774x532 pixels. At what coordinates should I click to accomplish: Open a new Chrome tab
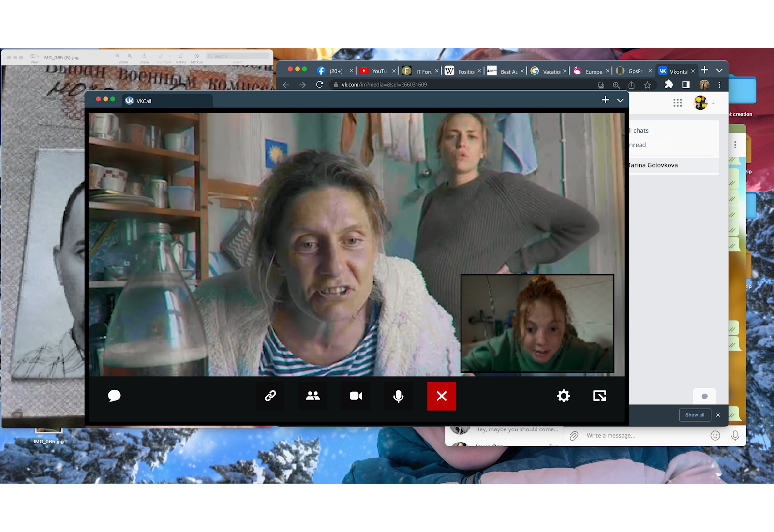(704, 70)
